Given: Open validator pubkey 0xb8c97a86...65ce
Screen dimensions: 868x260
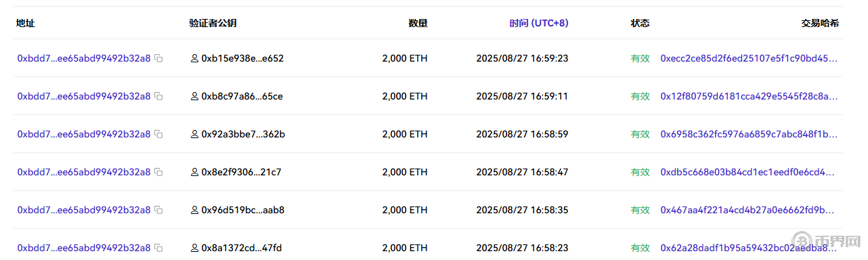Looking at the screenshot, I should pos(242,97).
